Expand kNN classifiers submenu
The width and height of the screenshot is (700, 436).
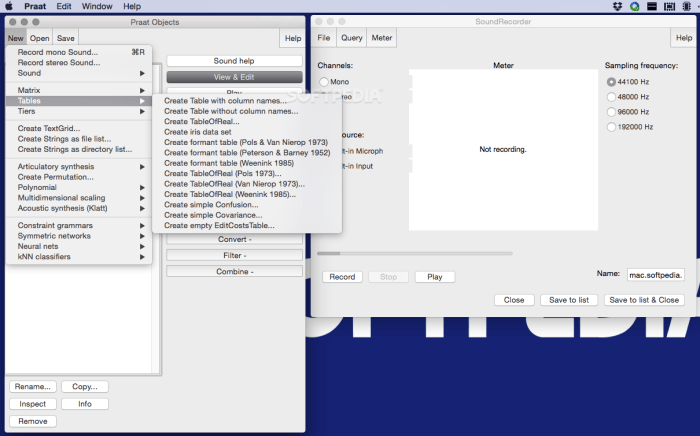(x=79, y=257)
